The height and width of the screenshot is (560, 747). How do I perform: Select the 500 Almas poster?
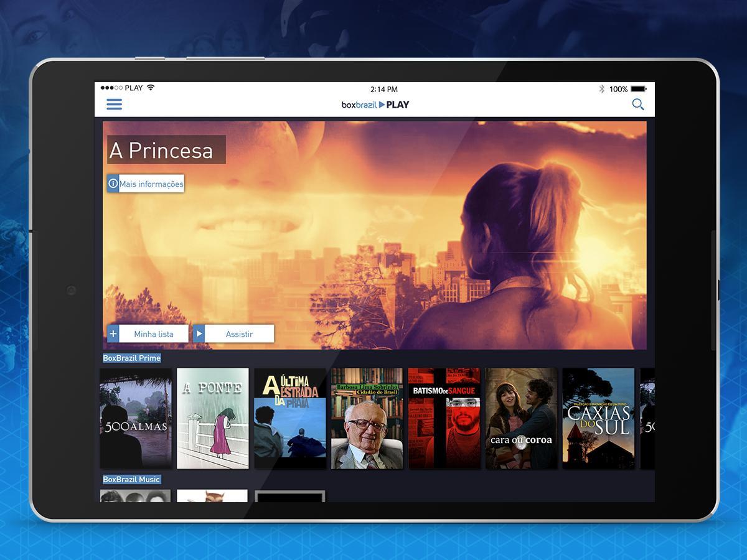pos(136,418)
